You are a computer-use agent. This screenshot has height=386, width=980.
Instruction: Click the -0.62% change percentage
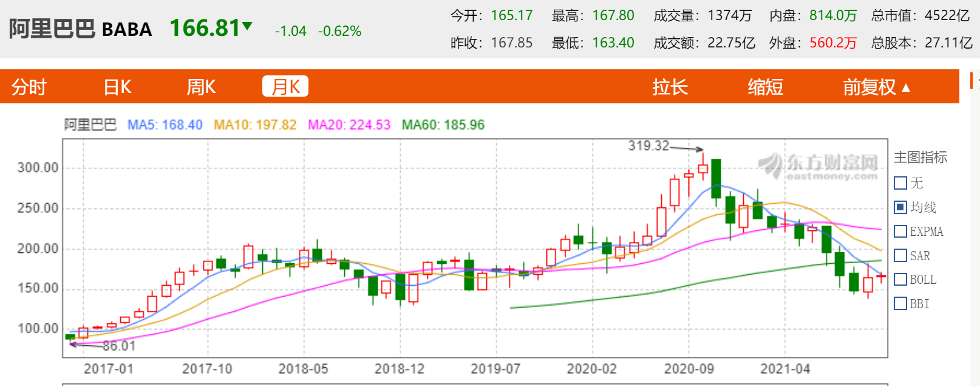click(x=339, y=31)
